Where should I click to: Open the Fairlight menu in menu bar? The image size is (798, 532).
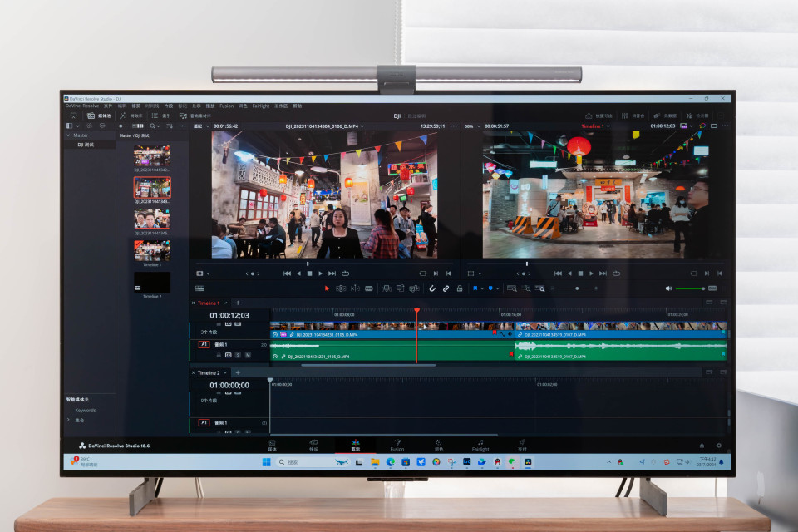click(x=260, y=106)
